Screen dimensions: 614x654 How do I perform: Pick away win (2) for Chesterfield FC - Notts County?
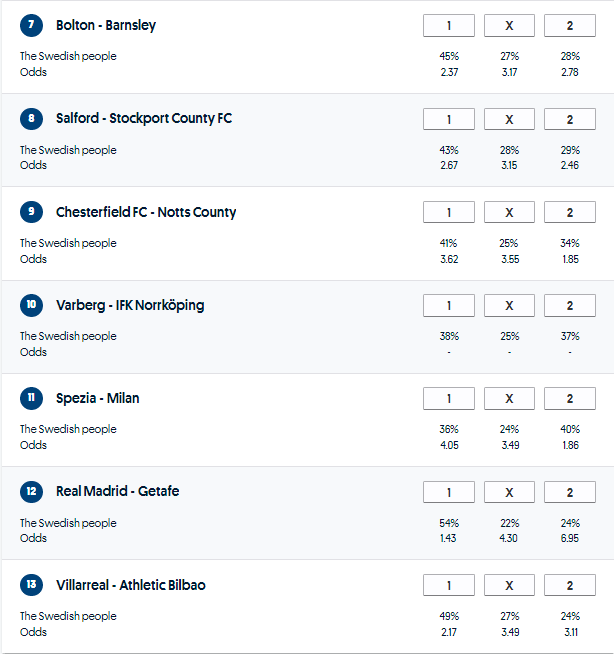(569, 213)
